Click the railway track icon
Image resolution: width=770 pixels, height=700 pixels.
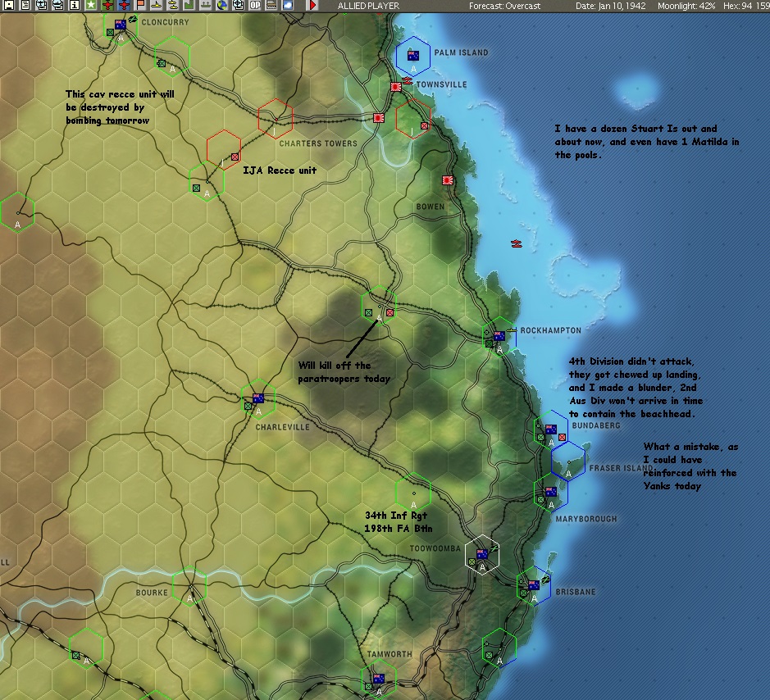271,6
